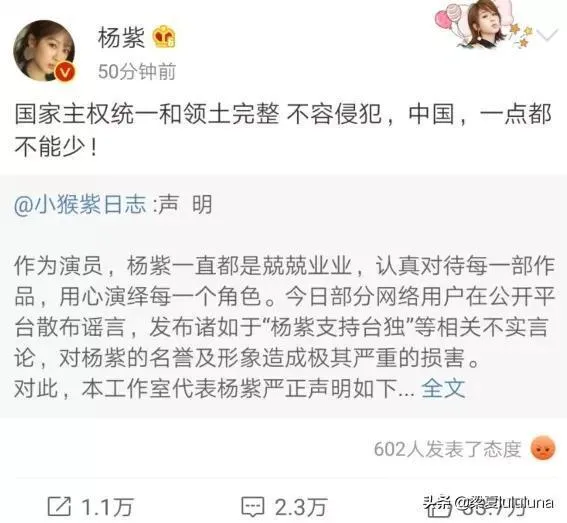This screenshot has height=523, width=567.
Task: Click the angry face reaction emoji
Action: (x=542, y=448)
